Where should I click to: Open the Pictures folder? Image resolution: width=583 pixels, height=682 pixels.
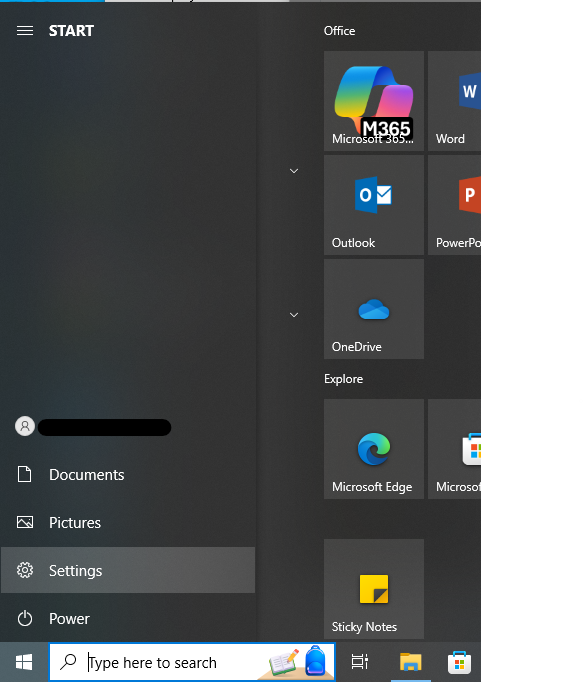[x=128, y=522]
